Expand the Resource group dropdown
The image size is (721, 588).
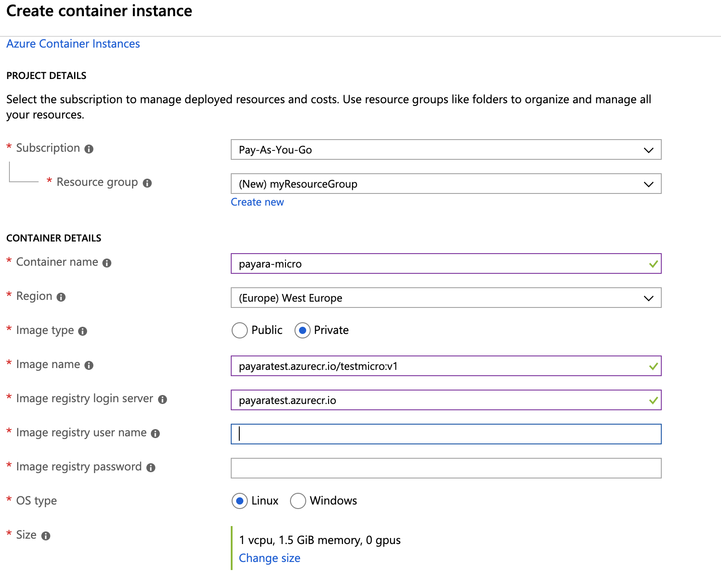click(445, 184)
